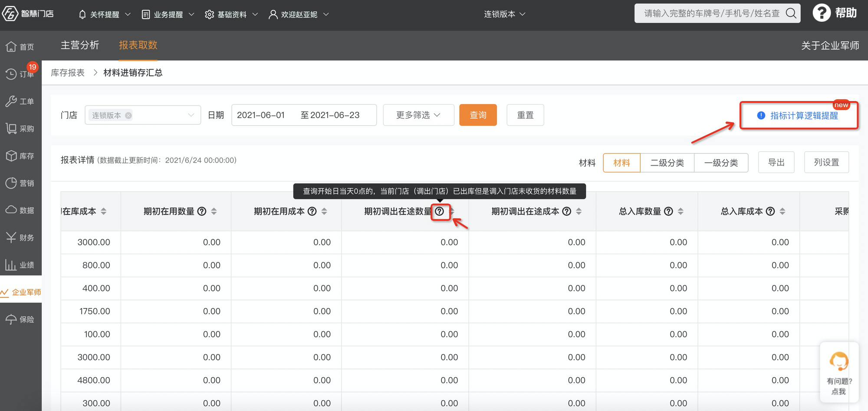Open 关于企业军师 link
The width and height of the screenshot is (868, 411).
pos(830,46)
